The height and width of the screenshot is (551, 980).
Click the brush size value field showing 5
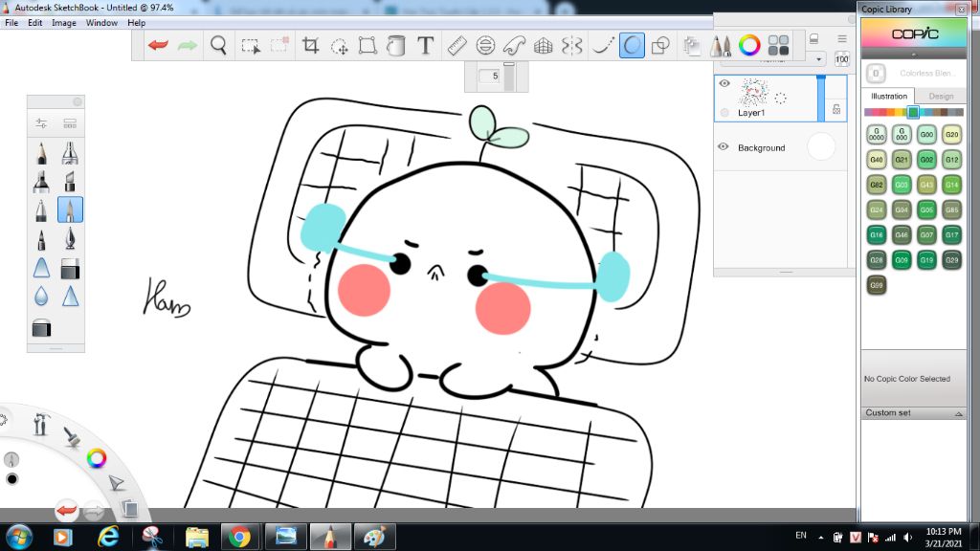489,76
